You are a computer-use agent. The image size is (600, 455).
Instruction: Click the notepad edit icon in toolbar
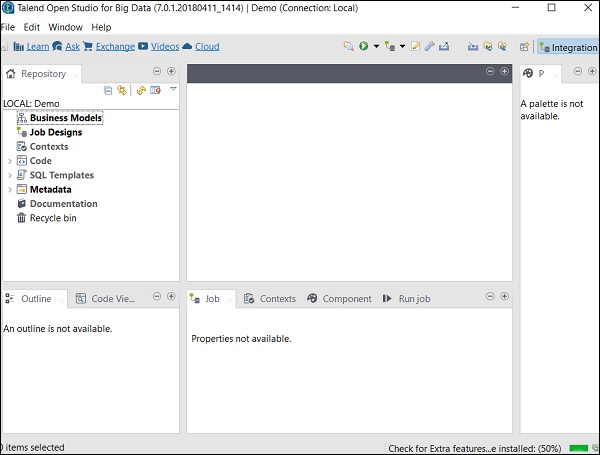pos(415,46)
